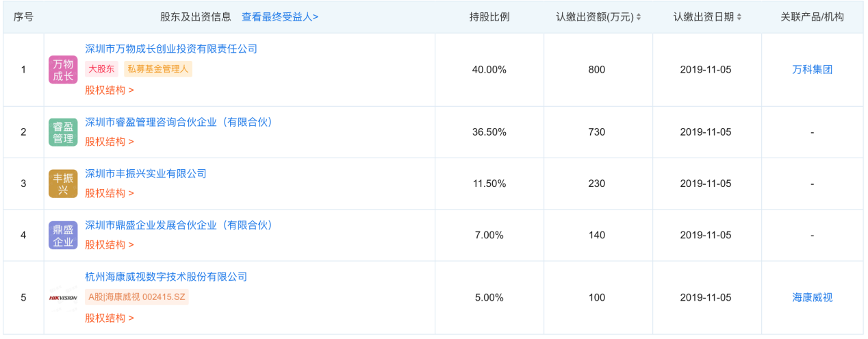
Task: Sort by 认缴出资日期 column arrows
Action: coord(739,17)
